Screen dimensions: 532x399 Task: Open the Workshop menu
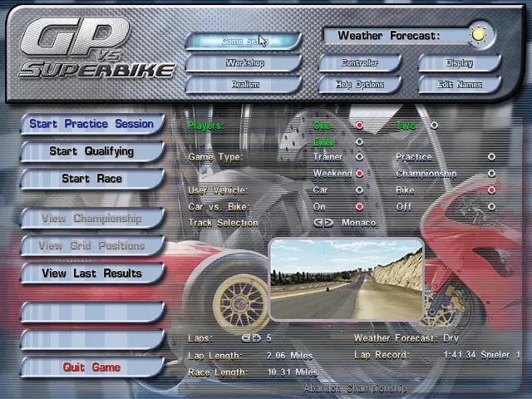(x=244, y=63)
